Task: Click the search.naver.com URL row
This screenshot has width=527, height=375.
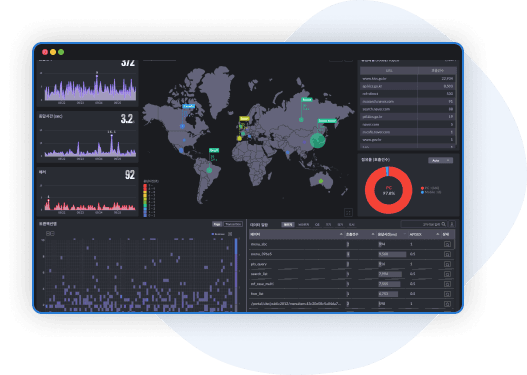Action: tap(408, 109)
